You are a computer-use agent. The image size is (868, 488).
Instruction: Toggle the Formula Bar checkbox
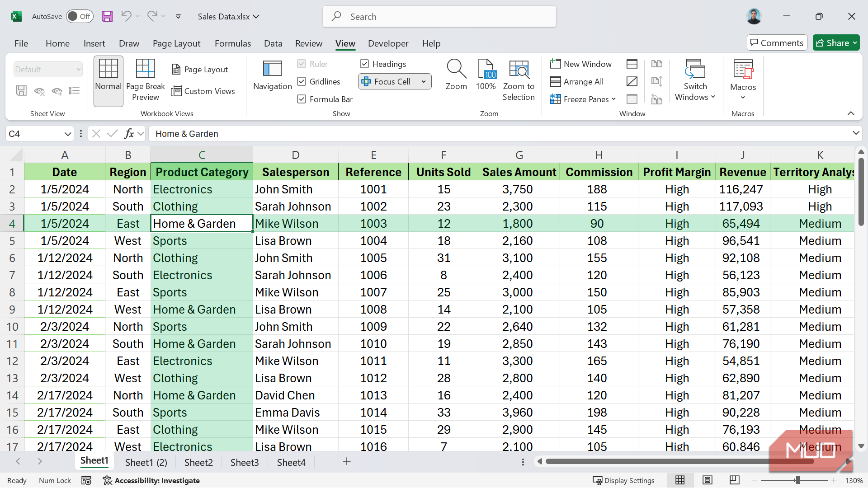302,99
